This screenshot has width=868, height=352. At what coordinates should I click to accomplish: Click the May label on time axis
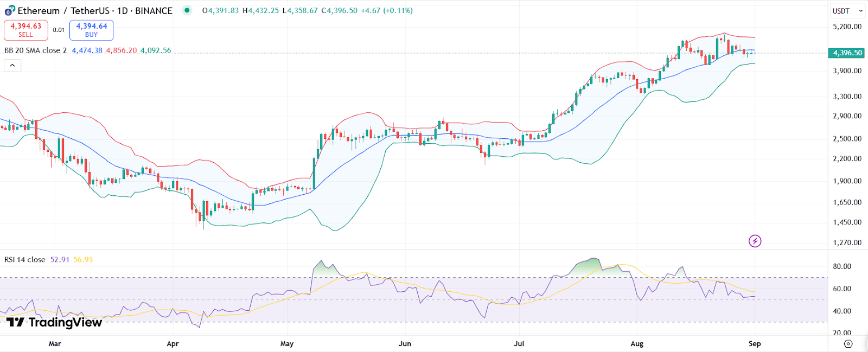pos(287,344)
